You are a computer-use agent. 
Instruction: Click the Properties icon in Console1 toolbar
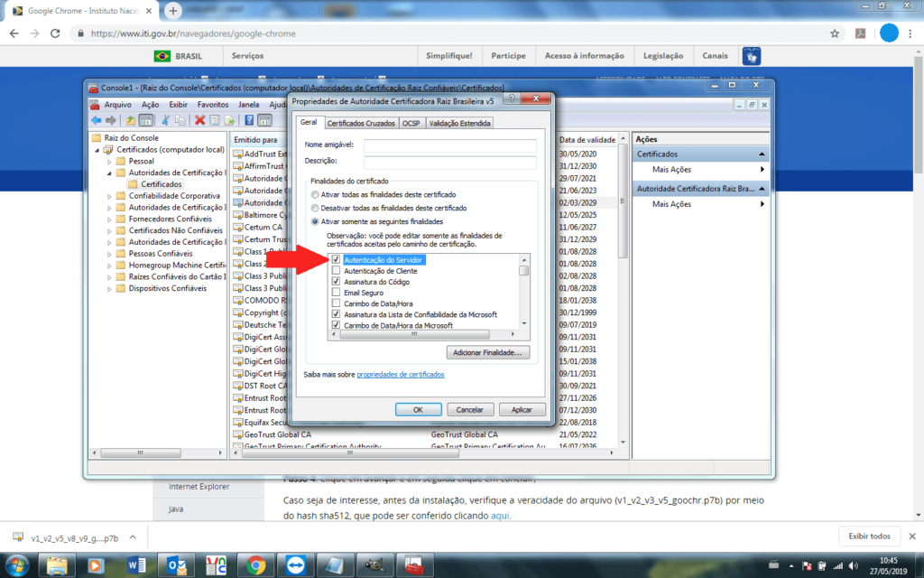coord(215,120)
